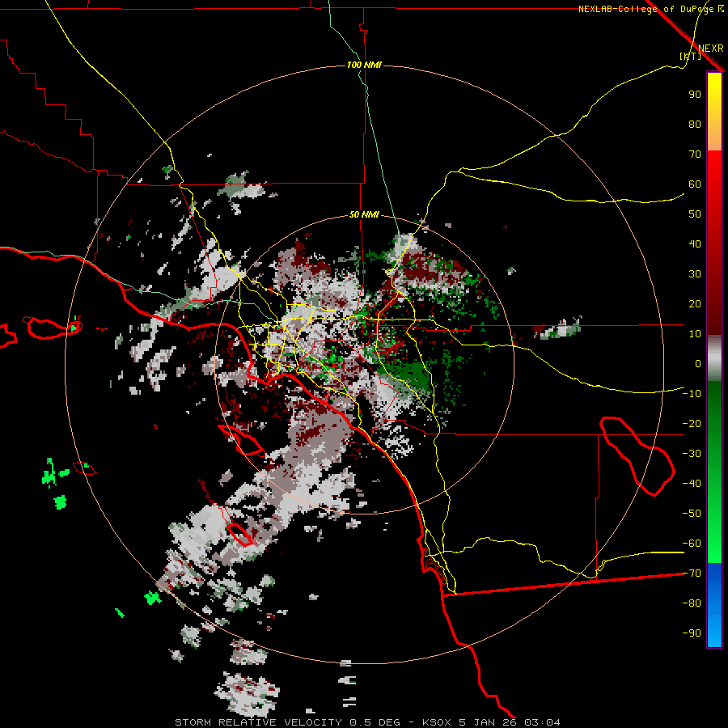Image resolution: width=728 pixels, height=728 pixels.
Task: Click the KSOX station identifier in the caption
Action: point(437,722)
